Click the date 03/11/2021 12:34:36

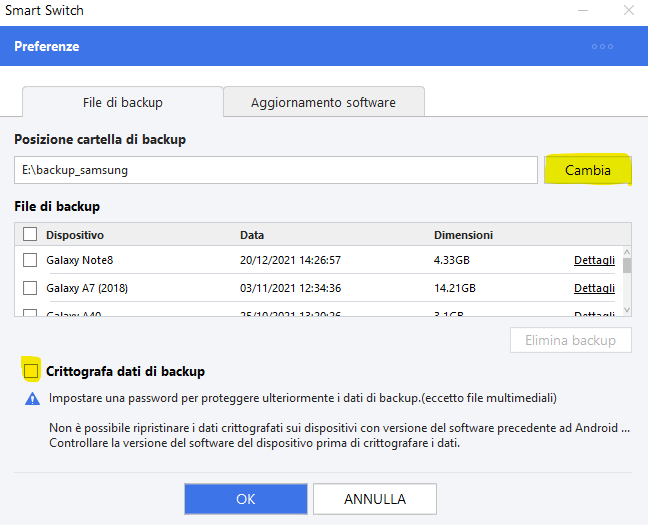pos(290,288)
